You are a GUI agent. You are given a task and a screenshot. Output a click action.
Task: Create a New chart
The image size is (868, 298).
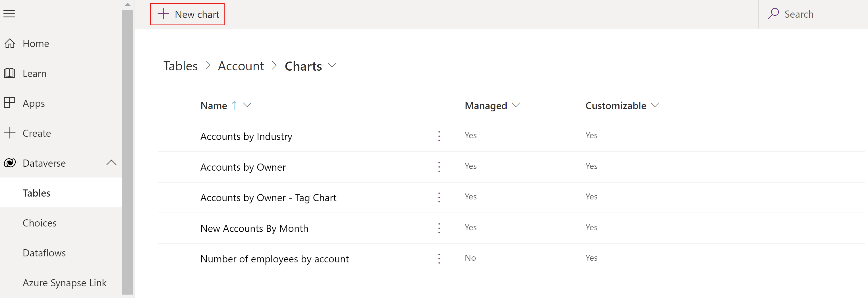tap(187, 14)
